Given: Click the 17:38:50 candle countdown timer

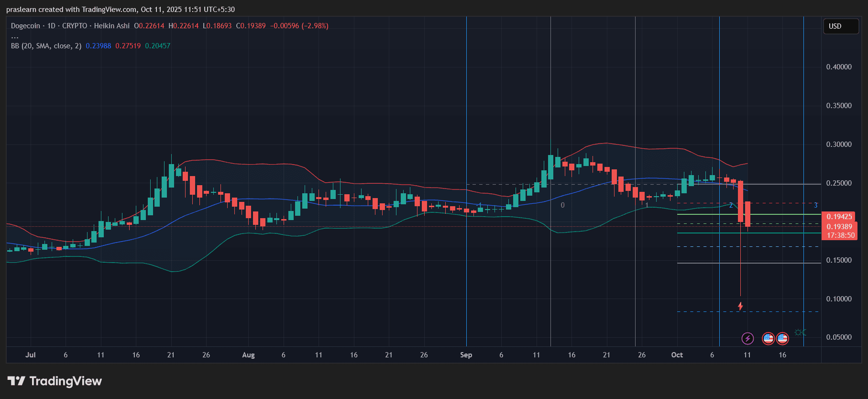Looking at the screenshot, I should point(840,235).
